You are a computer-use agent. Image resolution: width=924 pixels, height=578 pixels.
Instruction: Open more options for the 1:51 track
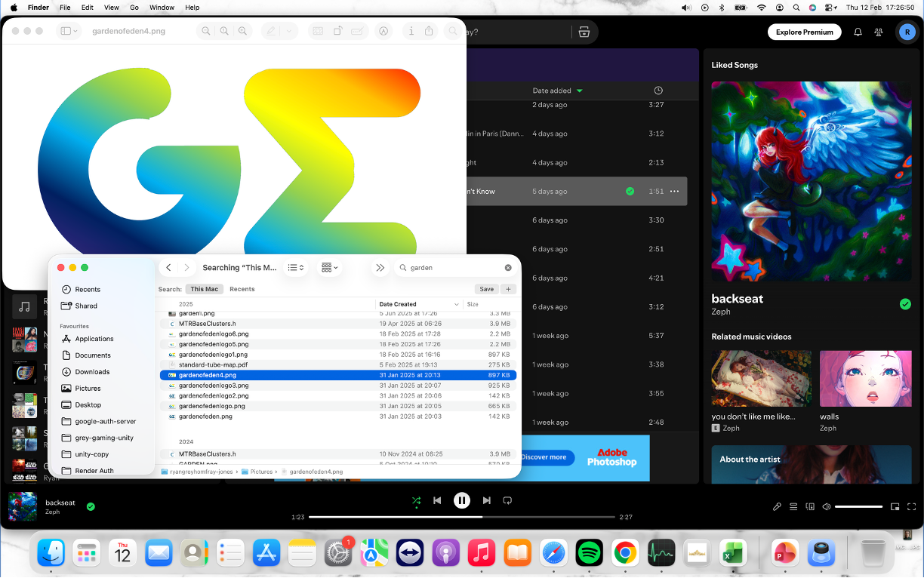(674, 192)
